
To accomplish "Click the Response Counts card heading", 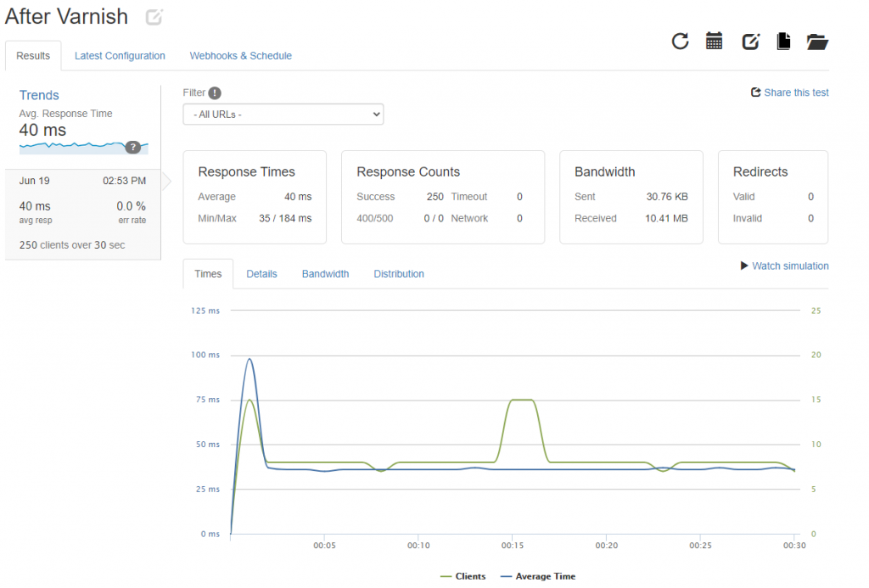I will (408, 171).
